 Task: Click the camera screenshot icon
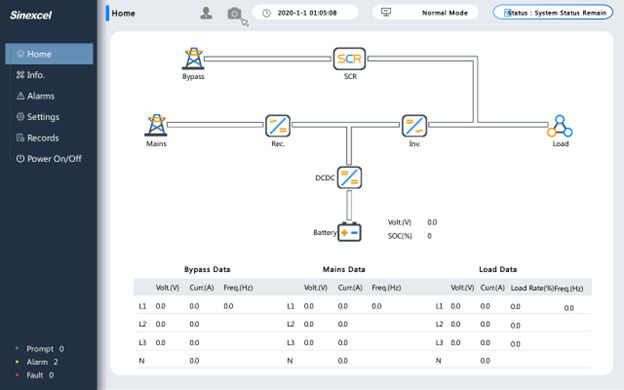pyautogui.click(x=234, y=14)
